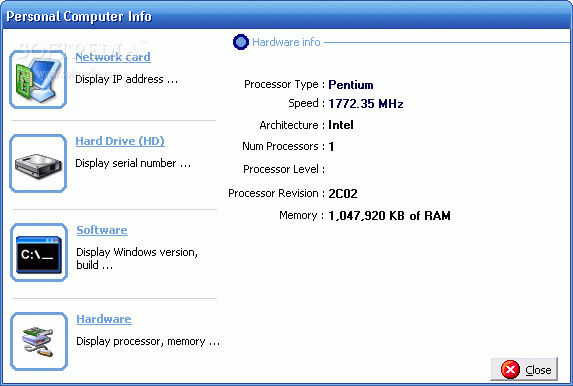
Task: Select the '2C02' revision value
Action: pyautogui.click(x=343, y=194)
